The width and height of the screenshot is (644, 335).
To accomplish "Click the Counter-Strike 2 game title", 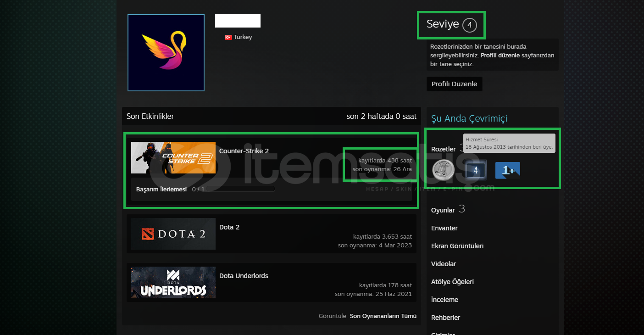I will click(244, 151).
